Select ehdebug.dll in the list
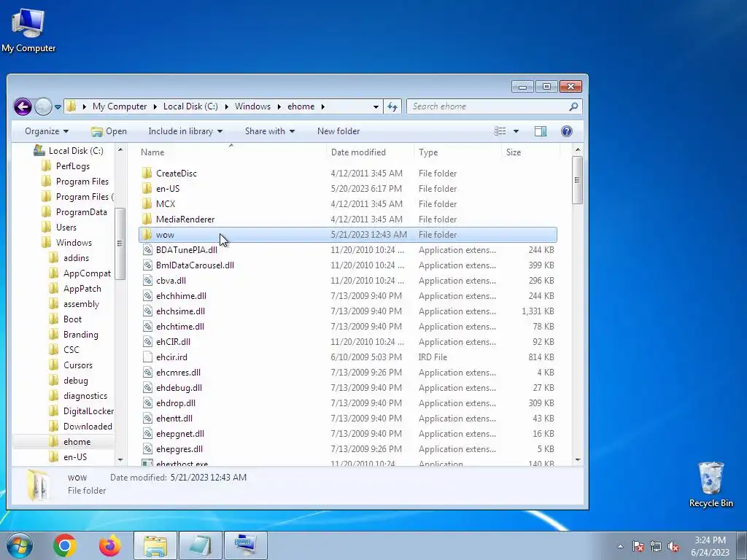This screenshot has height=560, width=747. tap(179, 388)
